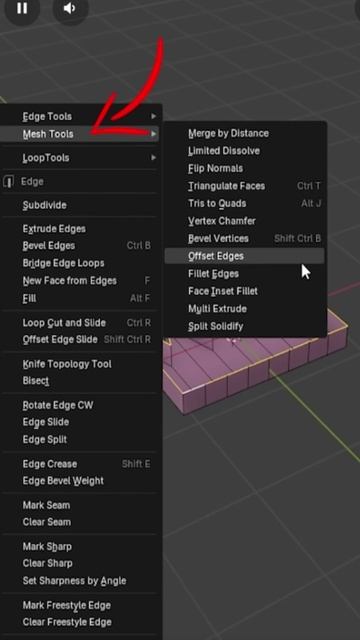Expand LoopTools submenu arrow
This screenshot has height=640, width=360.
click(x=153, y=158)
